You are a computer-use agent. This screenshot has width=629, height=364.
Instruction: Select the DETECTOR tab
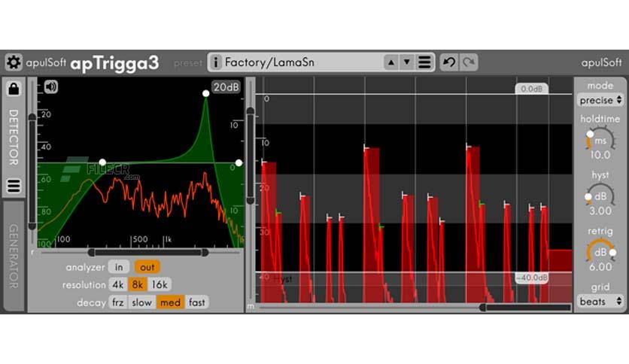click(x=14, y=138)
